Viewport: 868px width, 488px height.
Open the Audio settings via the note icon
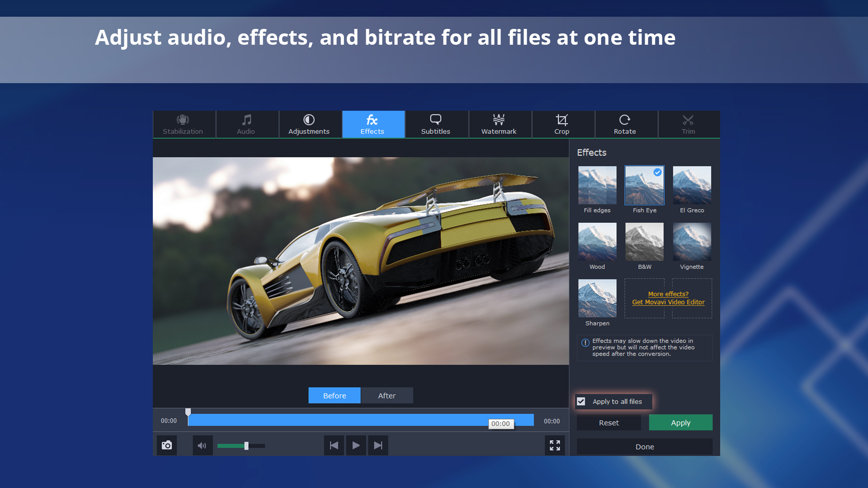pos(246,120)
